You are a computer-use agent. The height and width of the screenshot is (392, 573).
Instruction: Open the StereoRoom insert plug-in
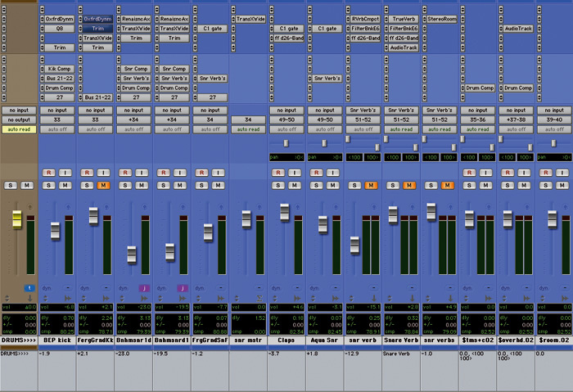tap(440, 18)
